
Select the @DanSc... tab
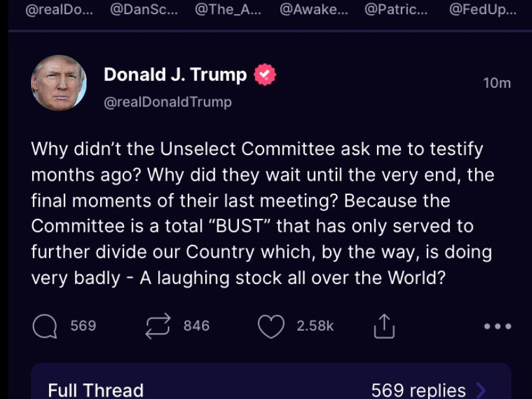143,10
